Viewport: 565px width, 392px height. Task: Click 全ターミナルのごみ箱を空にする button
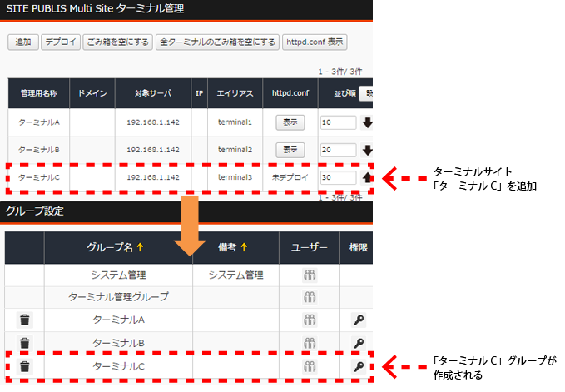[217, 42]
